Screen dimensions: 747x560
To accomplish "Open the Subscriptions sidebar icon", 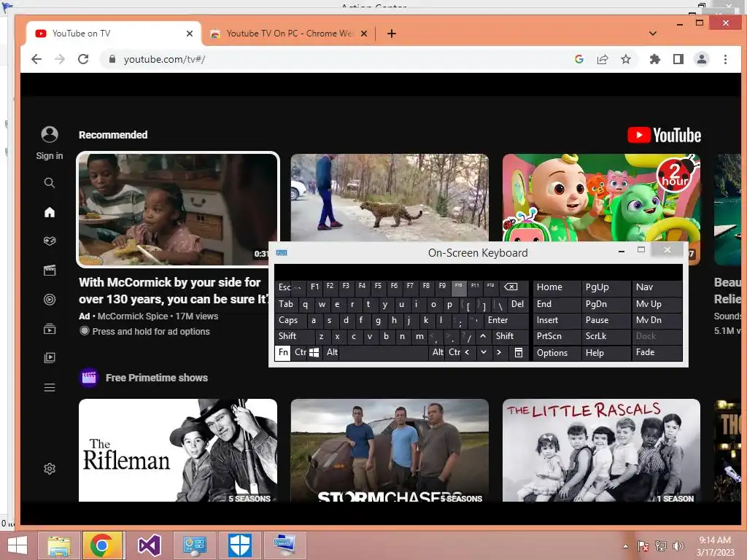I will coord(50,329).
